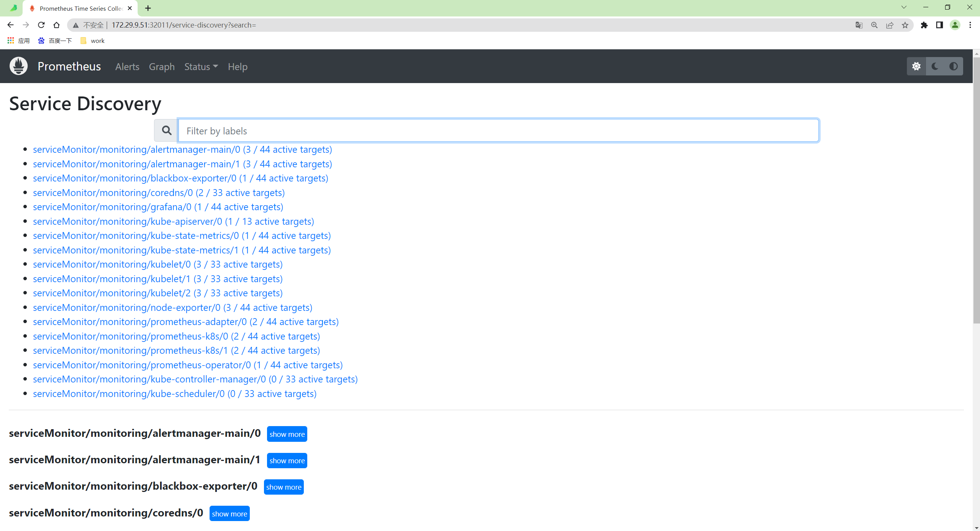Jump to prometheus-k8s/0 link

tap(176, 336)
